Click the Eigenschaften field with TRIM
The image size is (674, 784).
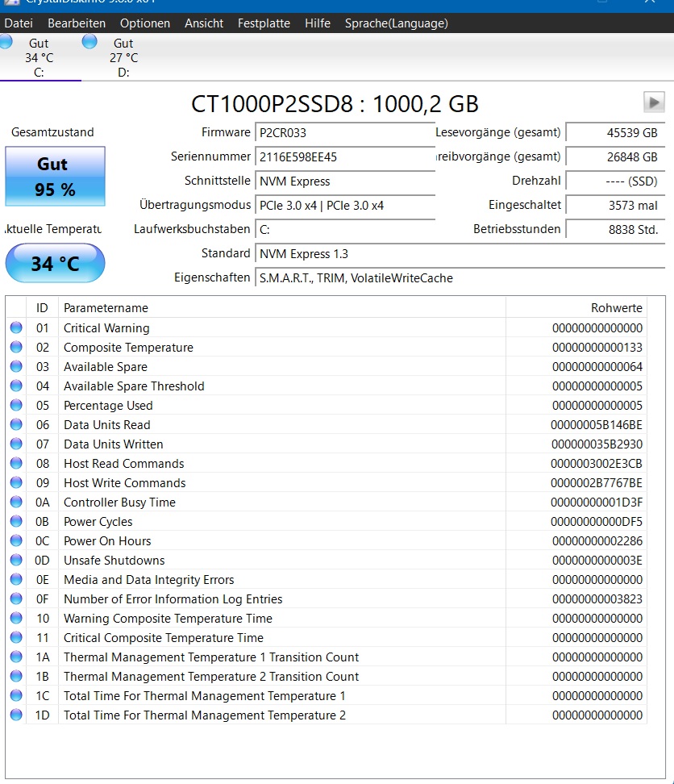coord(460,278)
